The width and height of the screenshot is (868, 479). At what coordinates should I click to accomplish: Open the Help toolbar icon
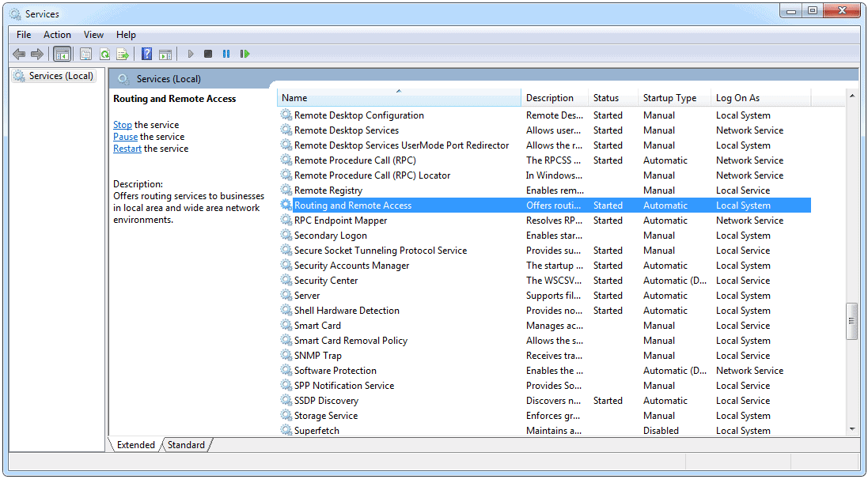tap(146, 54)
